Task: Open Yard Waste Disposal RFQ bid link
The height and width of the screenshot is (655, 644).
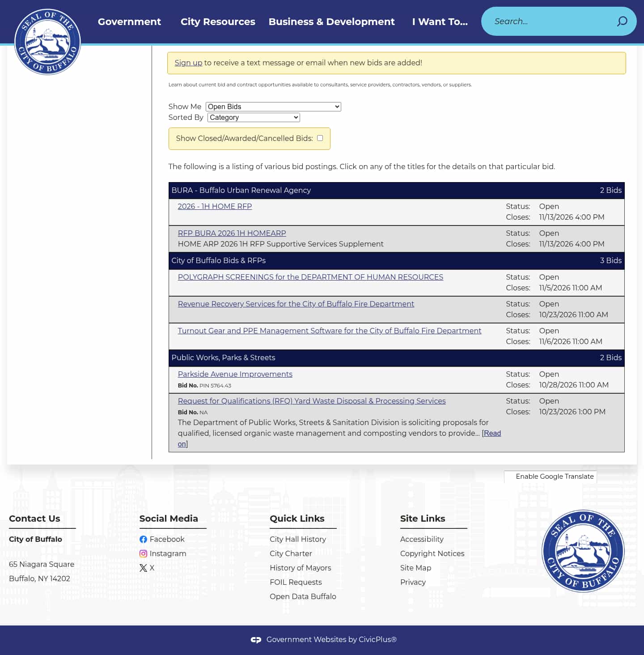Action: pyautogui.click(x=312, y=401)
